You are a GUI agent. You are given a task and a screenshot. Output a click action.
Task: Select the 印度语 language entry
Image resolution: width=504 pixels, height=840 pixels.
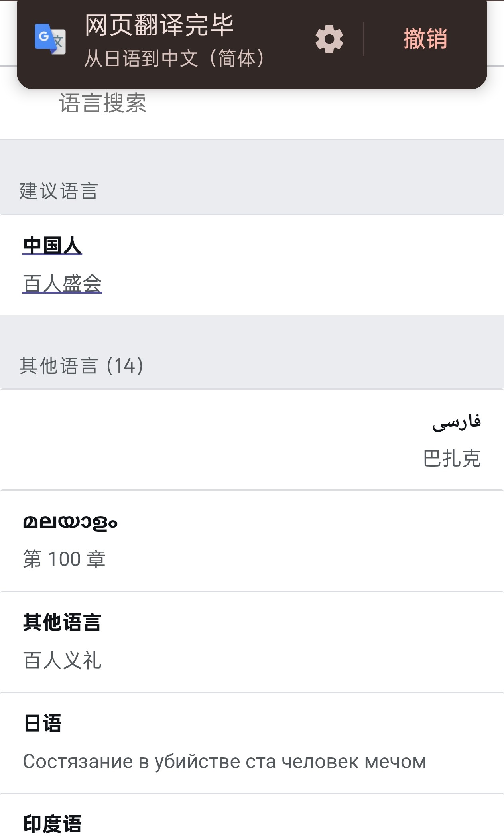click(x=52, y=824)
